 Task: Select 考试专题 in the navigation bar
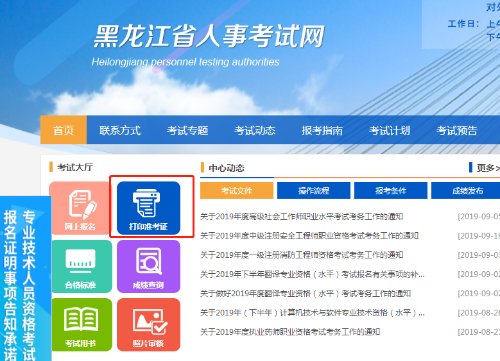pos(188,130)
